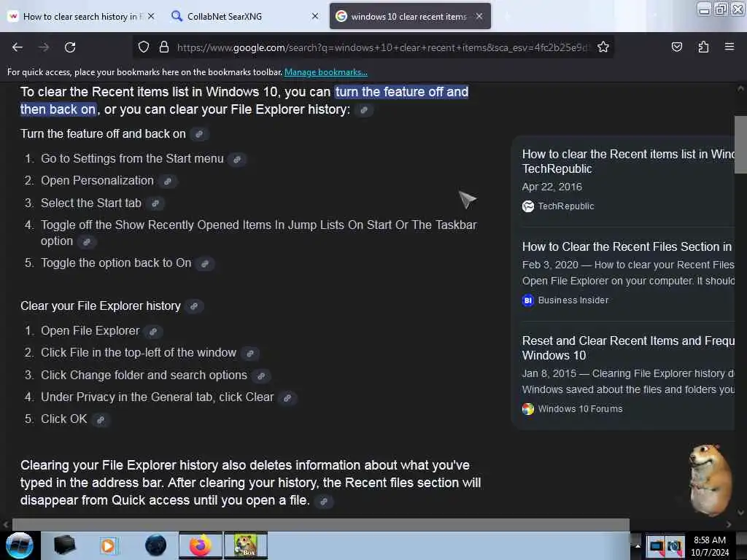
Task: Open Firefox application menu hamburger
Action: tap(729, 47)
